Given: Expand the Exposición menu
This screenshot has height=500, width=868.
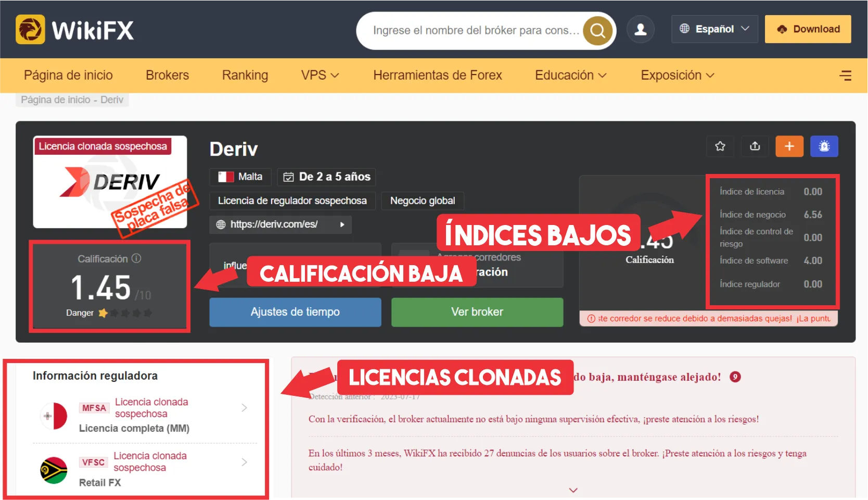Looking at the screenshot, I should coord(678,76).
